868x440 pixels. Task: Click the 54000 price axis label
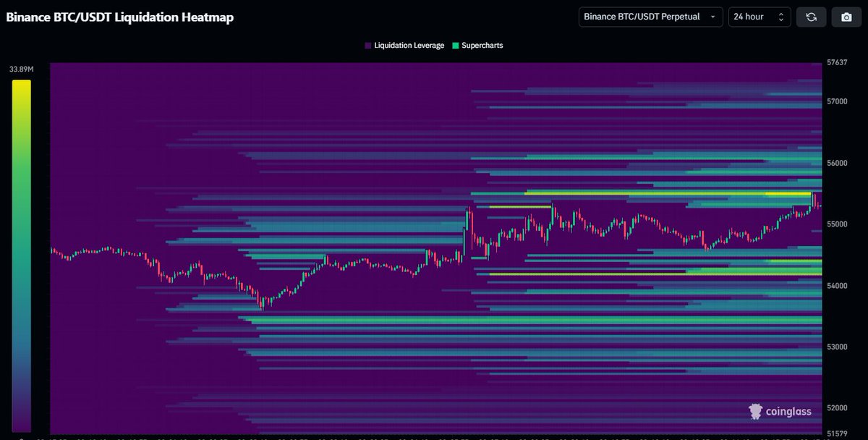[x=837, y=286]
